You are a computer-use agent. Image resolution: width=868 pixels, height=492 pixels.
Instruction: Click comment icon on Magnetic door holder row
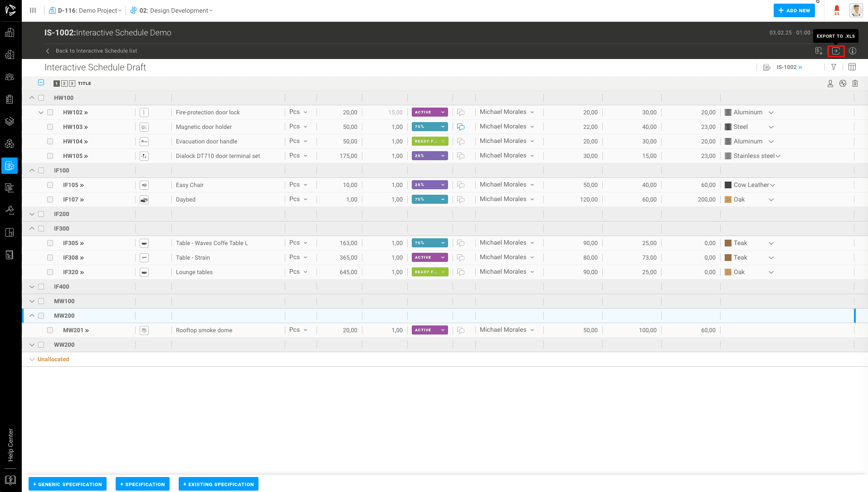pos(461,127)
